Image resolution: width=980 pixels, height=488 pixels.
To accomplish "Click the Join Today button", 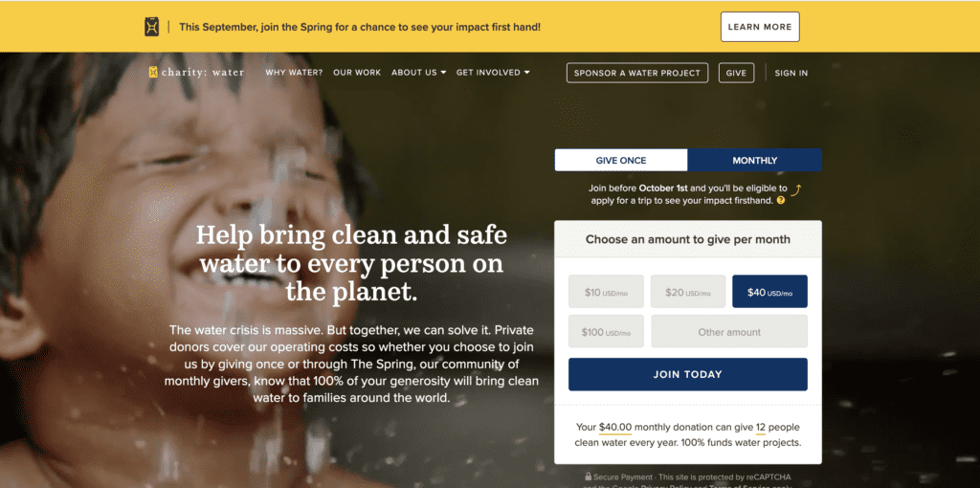I will (687, 374).
